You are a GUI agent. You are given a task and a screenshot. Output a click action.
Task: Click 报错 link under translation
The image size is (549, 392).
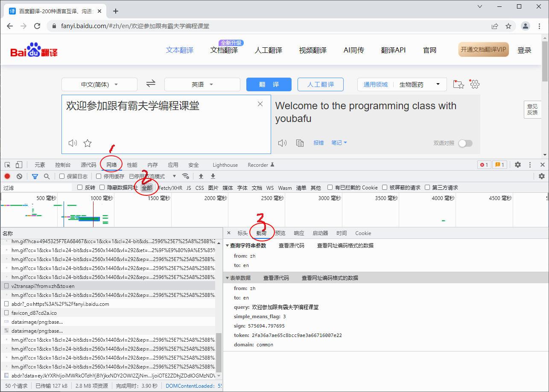[x=318, y=143]
